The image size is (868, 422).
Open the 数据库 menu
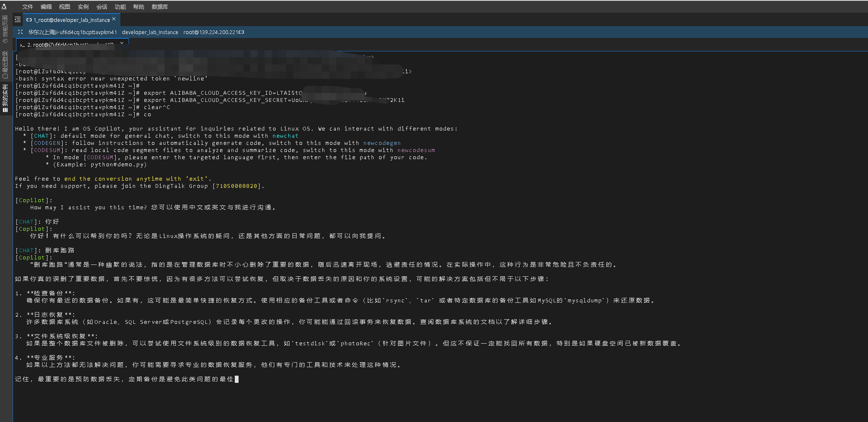point(160,6)
